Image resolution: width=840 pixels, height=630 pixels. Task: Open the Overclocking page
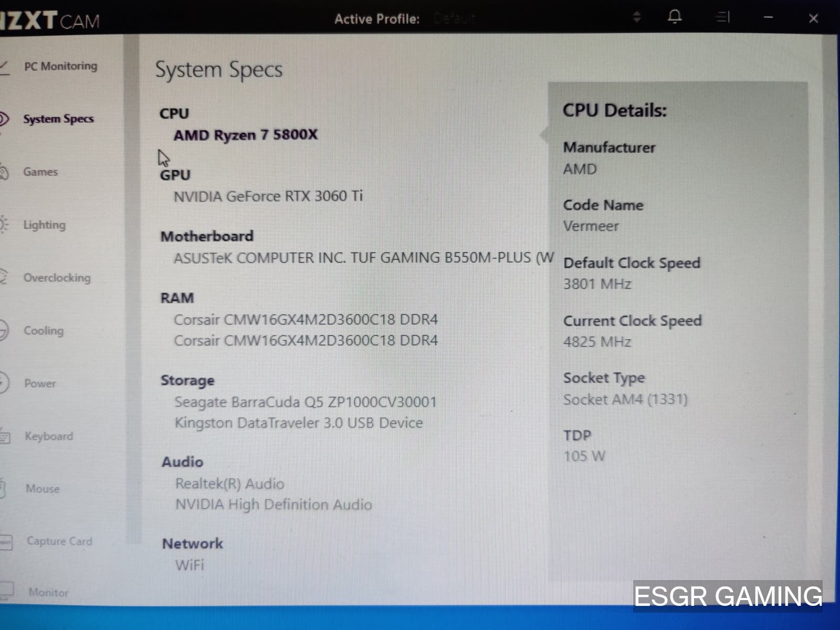pyautogui.click(x=57, y=278)
